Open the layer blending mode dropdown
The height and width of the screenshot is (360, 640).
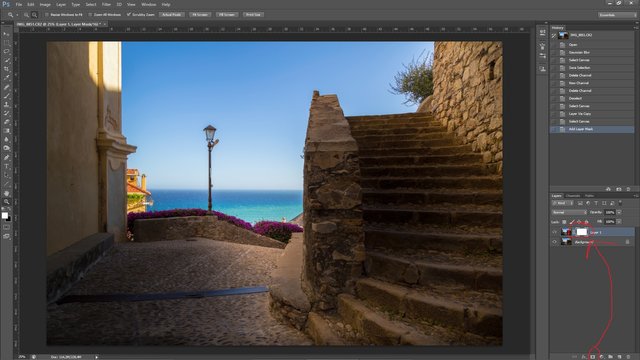(569, 212)
